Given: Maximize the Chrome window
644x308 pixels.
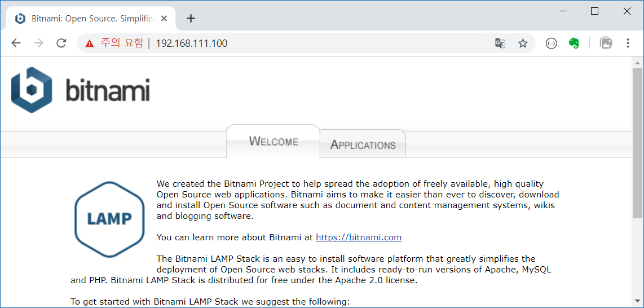Looking at the screenshot, I should tap(594, 11).
